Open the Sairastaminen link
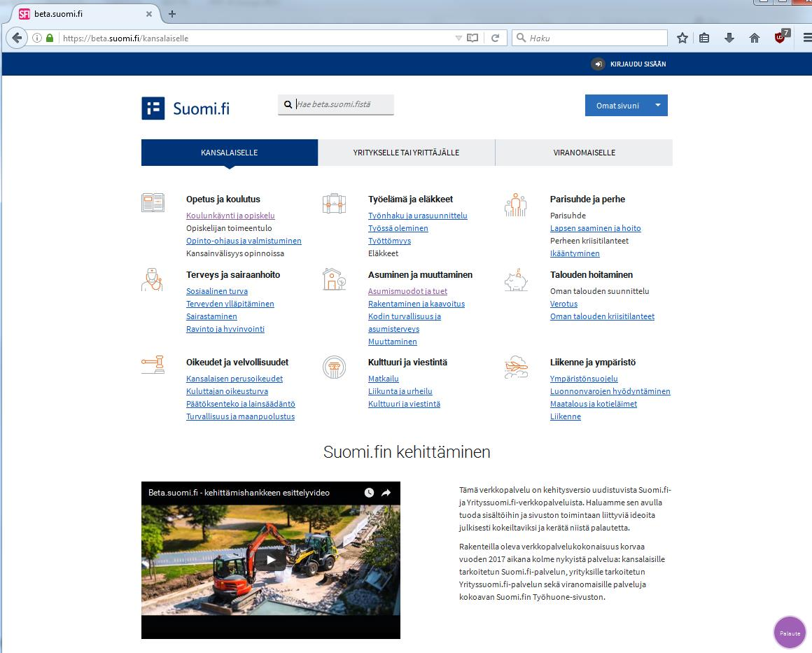 tap(212, 316)
